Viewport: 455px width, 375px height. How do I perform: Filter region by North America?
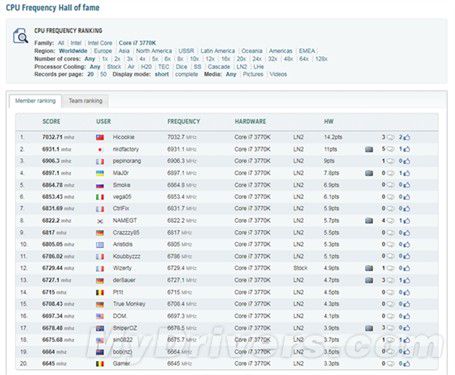point(154,51)
